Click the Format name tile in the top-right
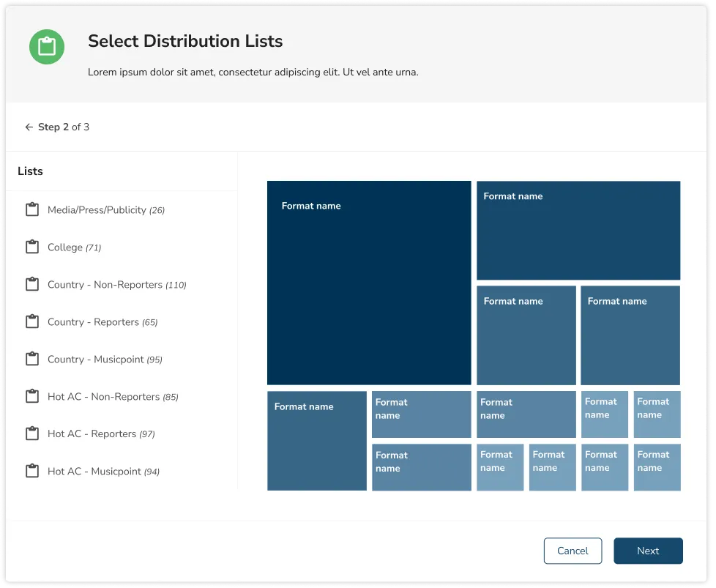The height and width of the screenshot is (588, 716). point(578,230)
